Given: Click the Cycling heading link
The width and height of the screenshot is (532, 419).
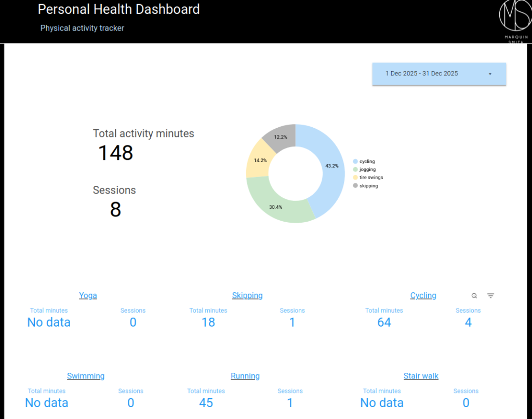Looking at the screenshot, I should tap(423, 295).
